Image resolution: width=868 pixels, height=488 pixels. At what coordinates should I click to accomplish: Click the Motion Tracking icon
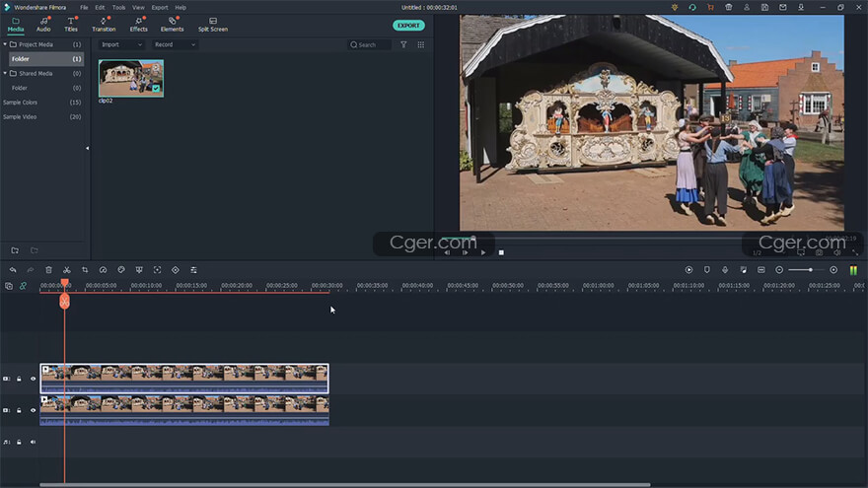[157, 270]
